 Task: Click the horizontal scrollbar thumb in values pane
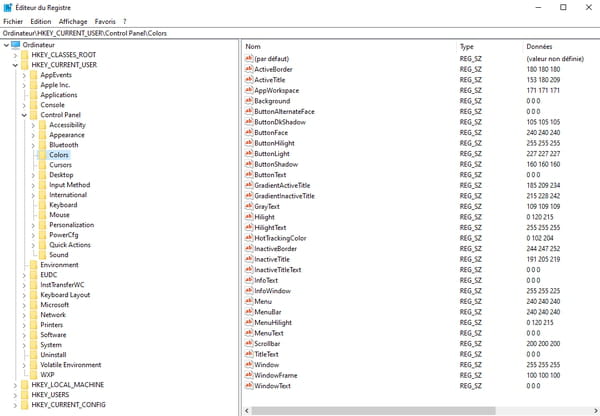(373, 411)
